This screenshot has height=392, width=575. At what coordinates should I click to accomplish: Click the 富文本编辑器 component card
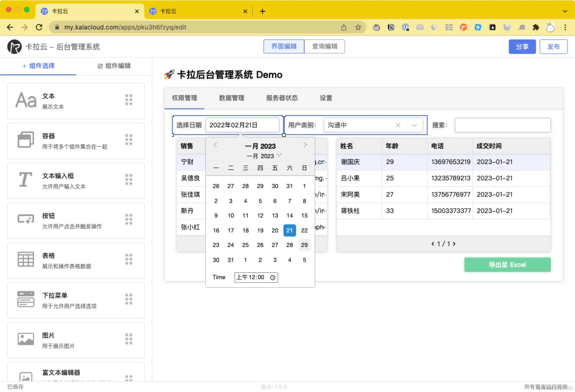76,372
